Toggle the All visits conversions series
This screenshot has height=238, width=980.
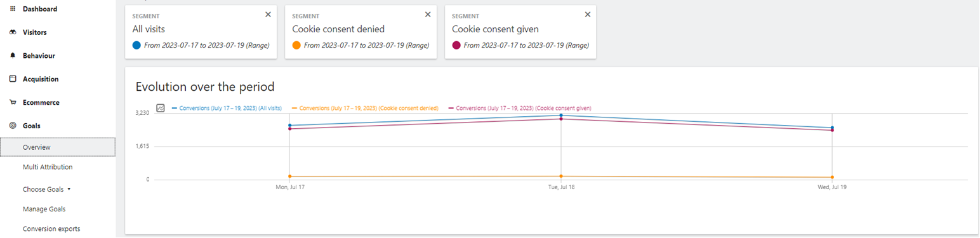coord(227,109)
